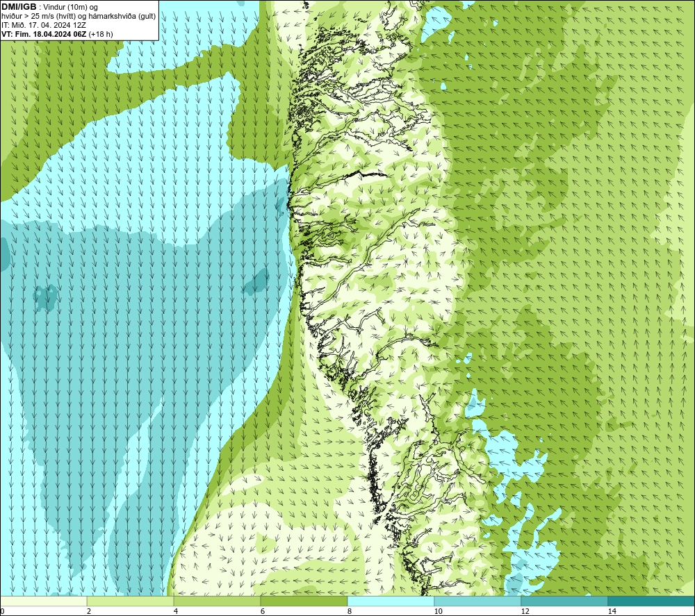This screenshot has width=695, height=616.
Task: Click the 2-4 light green scale swatch
Action: click(x=131, y=601)
